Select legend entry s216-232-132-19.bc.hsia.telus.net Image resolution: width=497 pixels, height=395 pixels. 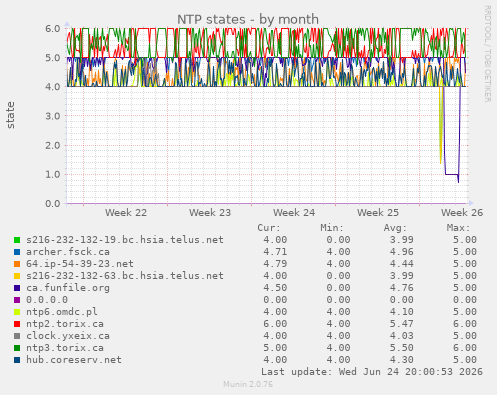coord(125,240)
